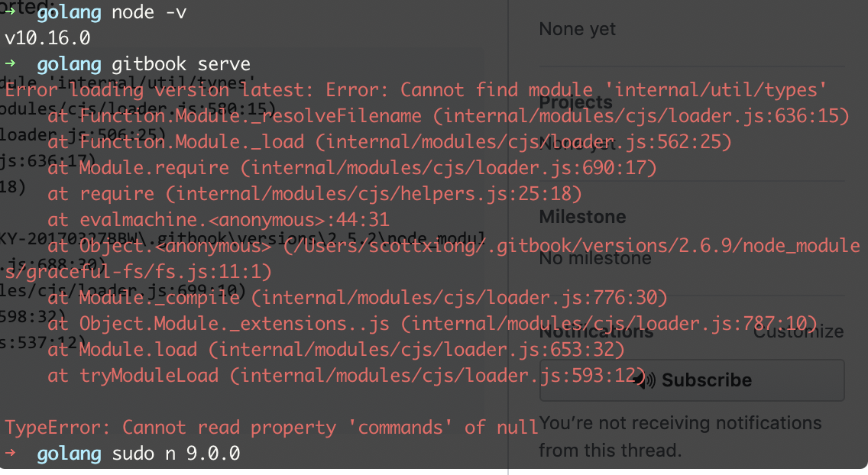Image resolution: width=868 pixels, height=475 pixels.
Task: Click the evalmachine anonymous 44:31 line
Action: coord(218,219)
